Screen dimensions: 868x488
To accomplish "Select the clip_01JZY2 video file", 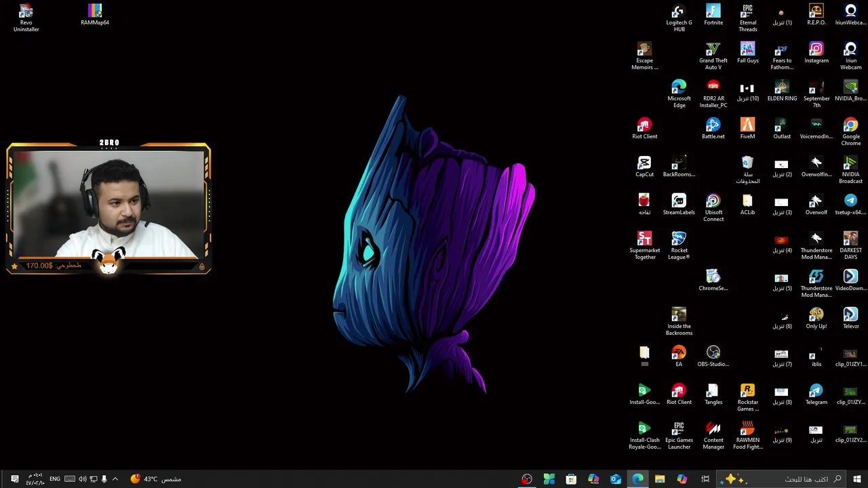I will (x=851, y=432).
